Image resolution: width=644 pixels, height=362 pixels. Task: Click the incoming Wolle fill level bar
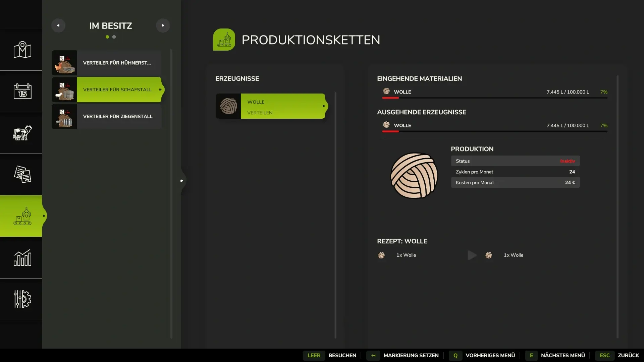point(494,98)
